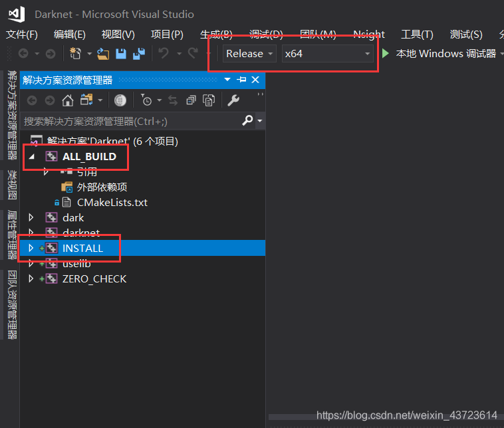Viewport: 504px width, 428px height.
Task: Select the dark project
Action: tap(73, 217)
